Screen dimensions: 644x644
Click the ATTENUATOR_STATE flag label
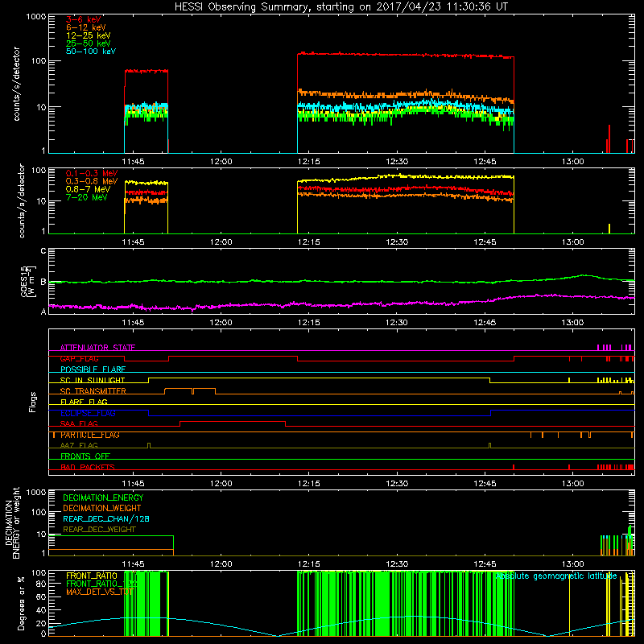pos(97,348)
